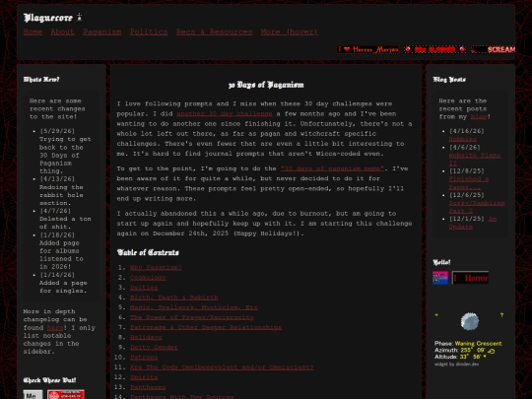The height and width of the screenshot is (399, 532).
Task: Open 'Why Paganism?' in the table of contents
Action: coord(156,268)
